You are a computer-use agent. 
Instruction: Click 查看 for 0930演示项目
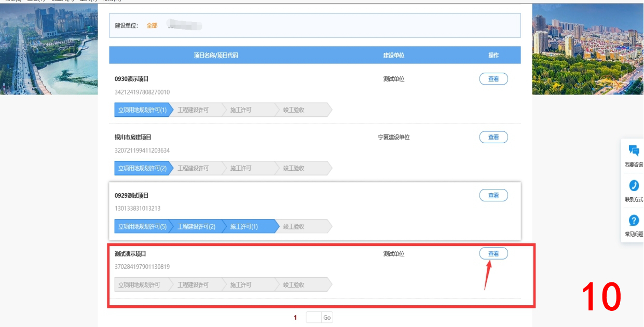pyautogui.click(x=493, y=79)
